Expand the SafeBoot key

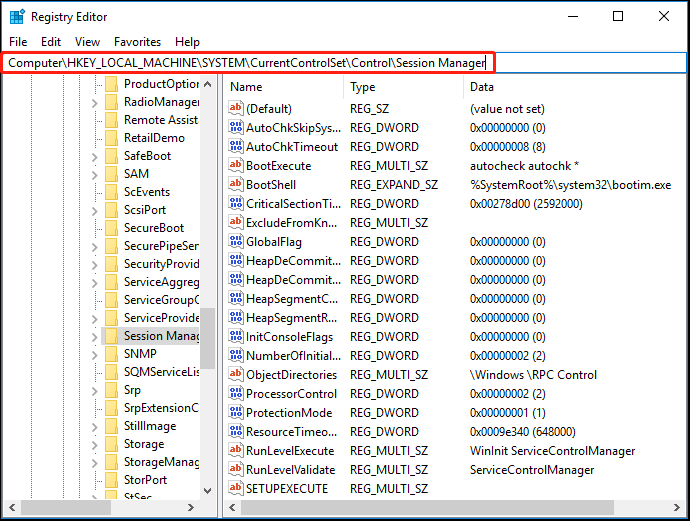pos(94,157)
